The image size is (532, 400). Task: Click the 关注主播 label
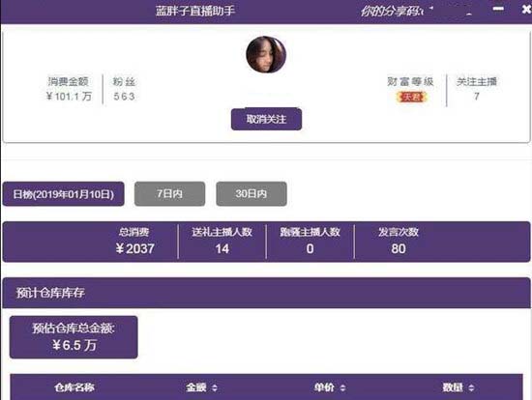(x=476, y=81)
